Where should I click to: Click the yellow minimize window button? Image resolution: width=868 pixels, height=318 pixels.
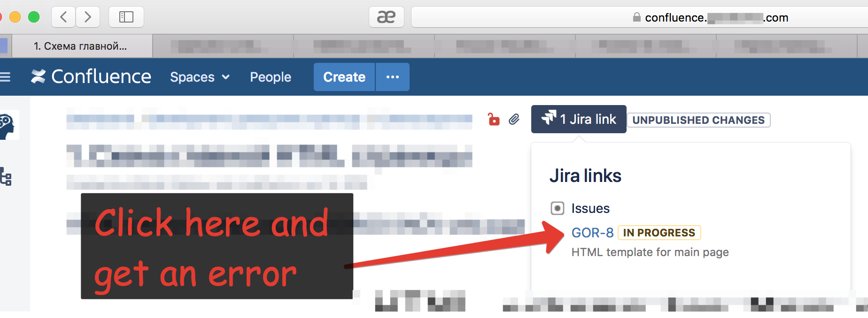[15, 17]
